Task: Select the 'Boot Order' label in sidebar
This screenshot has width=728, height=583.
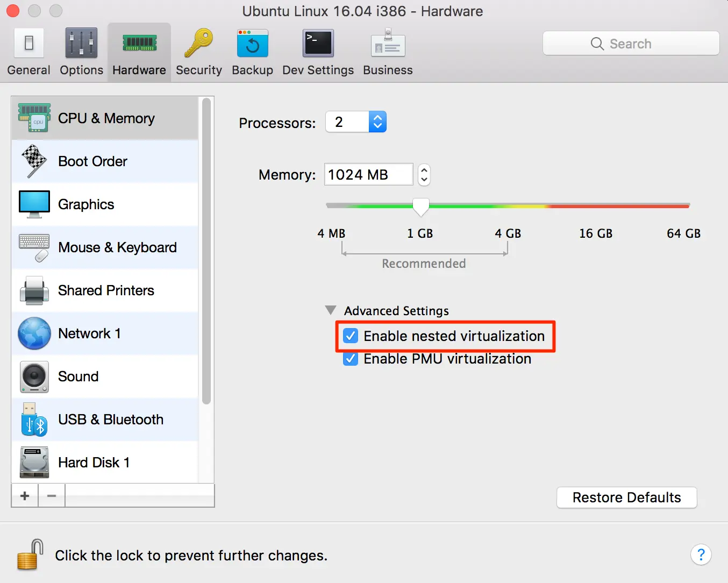Action: [92, 161]
